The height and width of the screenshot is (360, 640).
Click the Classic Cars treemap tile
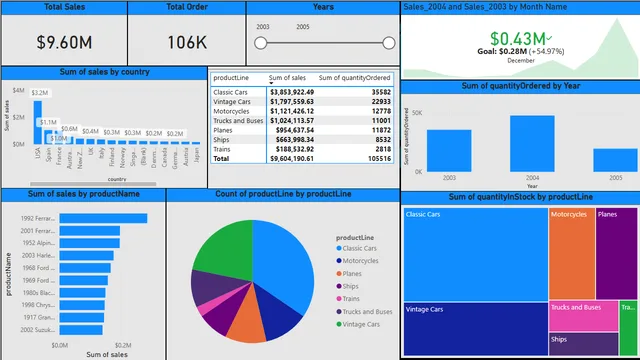476,255
